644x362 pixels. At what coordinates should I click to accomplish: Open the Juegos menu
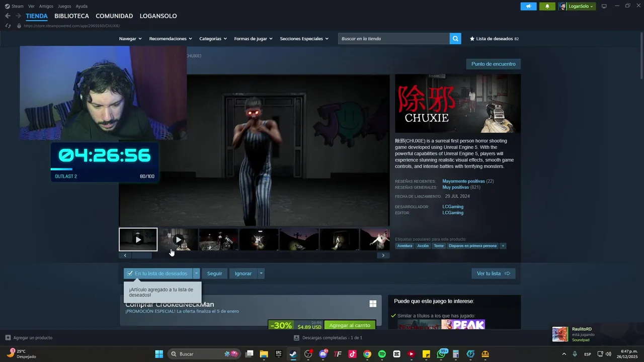pos(64,7)
